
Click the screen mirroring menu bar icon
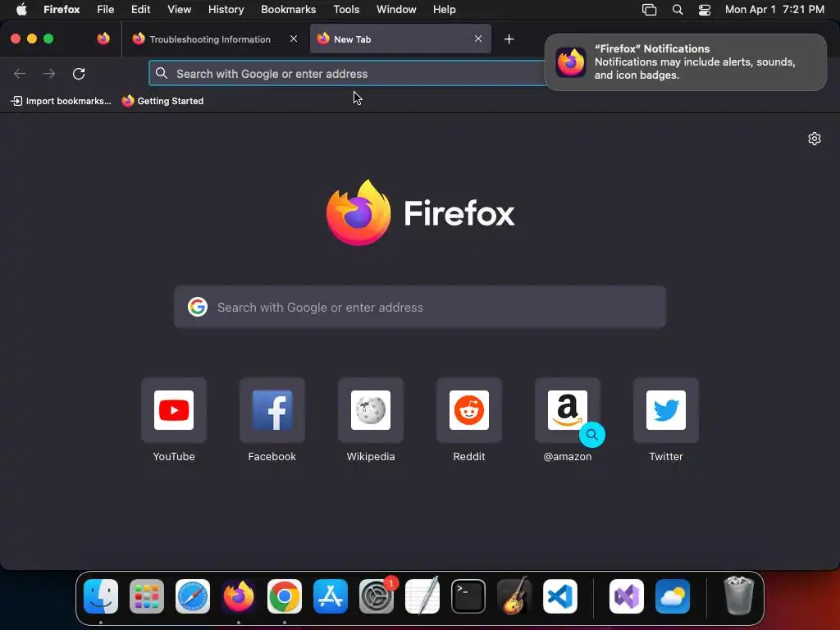650,10
